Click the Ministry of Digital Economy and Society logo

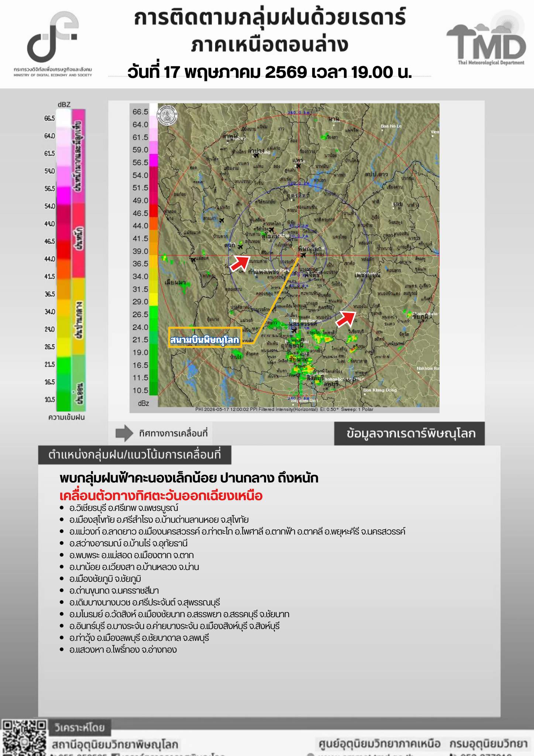point(53,44)
